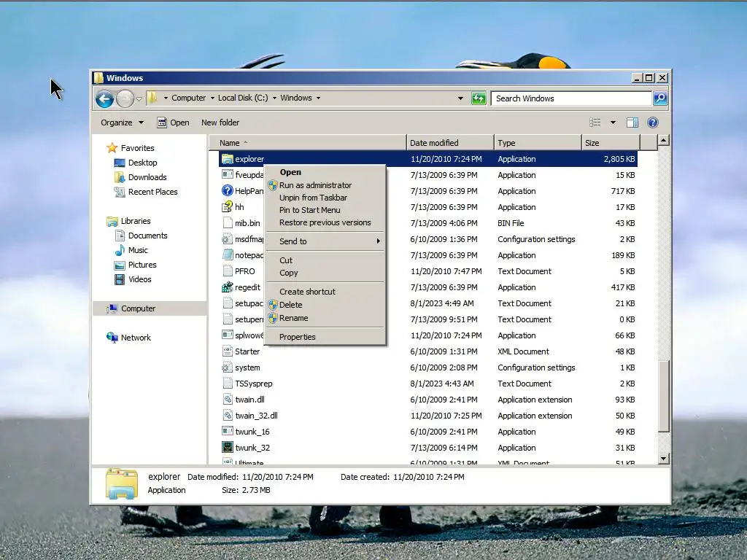Choose Restore previous versions
Image resolution: width=747 pixels, height=560 pixels.
click(325, 222)
